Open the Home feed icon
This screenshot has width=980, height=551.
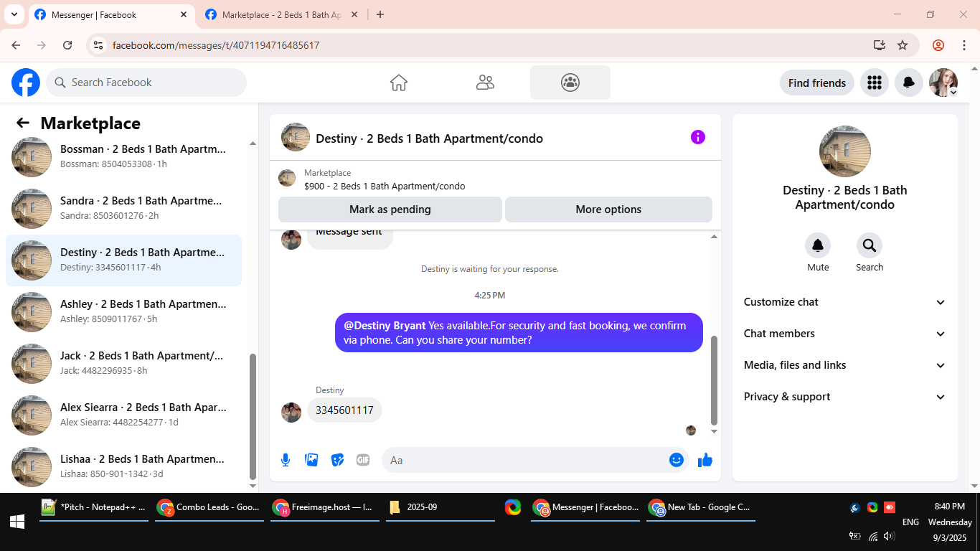pyautogui.click(x=399, y=83)
